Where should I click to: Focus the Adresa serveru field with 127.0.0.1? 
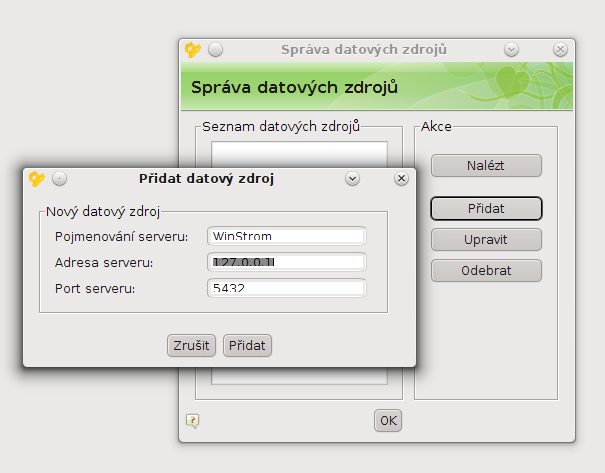[x=287, y=262]
